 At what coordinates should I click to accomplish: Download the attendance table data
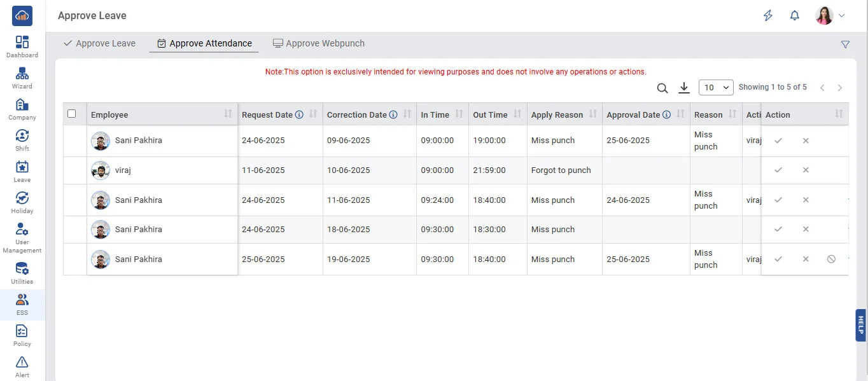coord(684,88)
